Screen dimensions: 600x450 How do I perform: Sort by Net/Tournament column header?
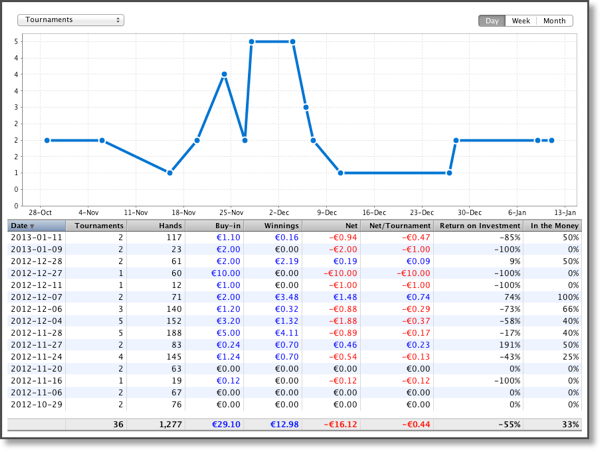[397, 226]
